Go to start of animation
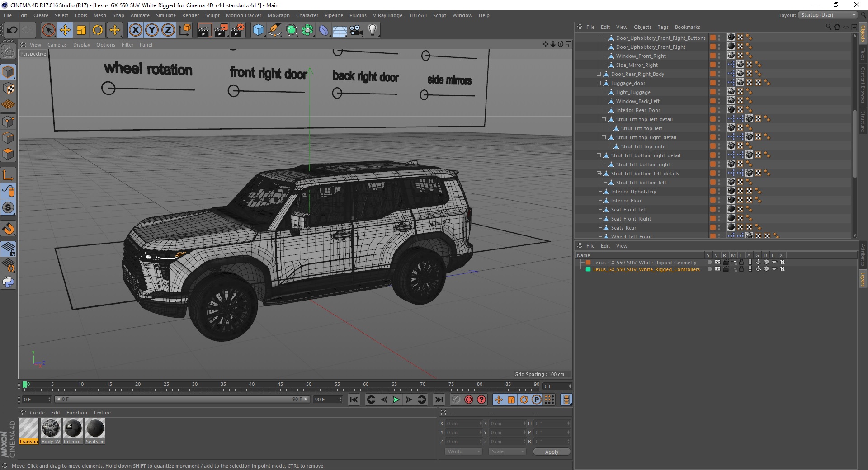Image resolution: width=868 pixels, height=470 pixels. (354, 399)
